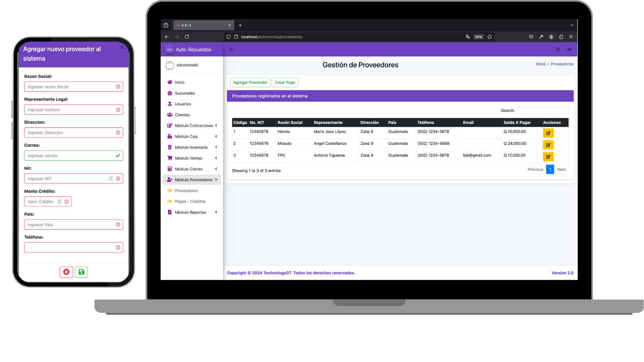Bookmark page using the star icon
This screenshot has height=362, width=644.
[489, 37]
